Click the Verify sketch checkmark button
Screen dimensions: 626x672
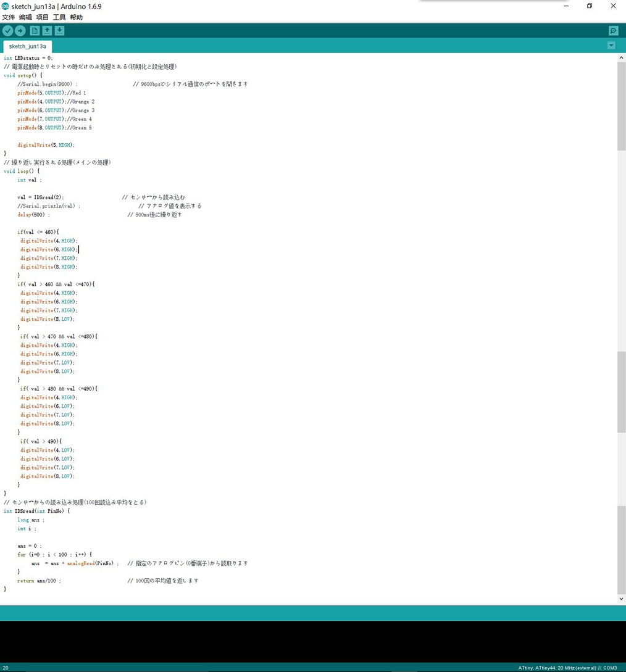[8, 31]
